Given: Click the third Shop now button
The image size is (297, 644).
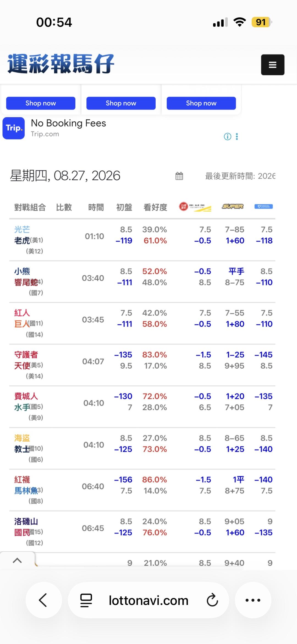Looking at the screenshot, I should click(x=201, y=103).
